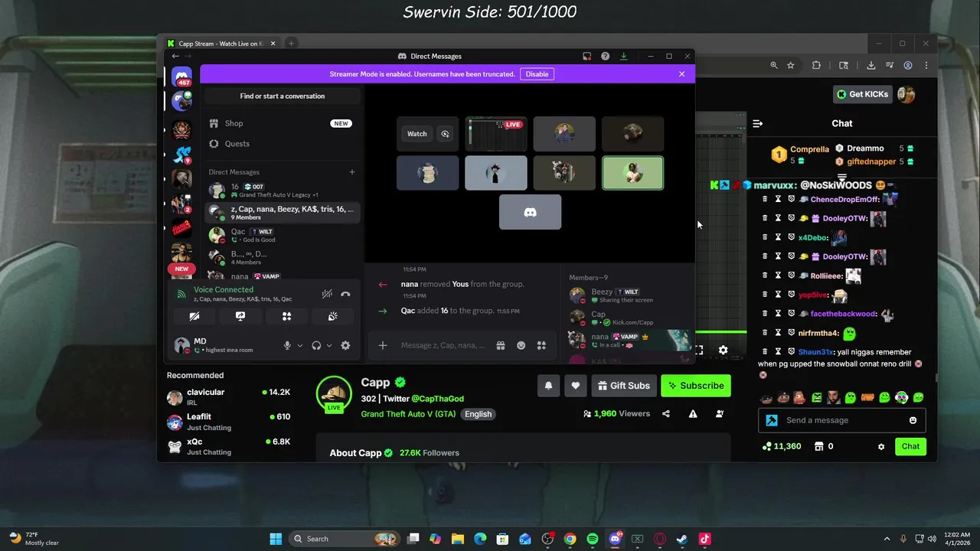Open Chrome three-dot menu
Screen dimensions: 980x551
pyautogui.click(x=926, y=66)
